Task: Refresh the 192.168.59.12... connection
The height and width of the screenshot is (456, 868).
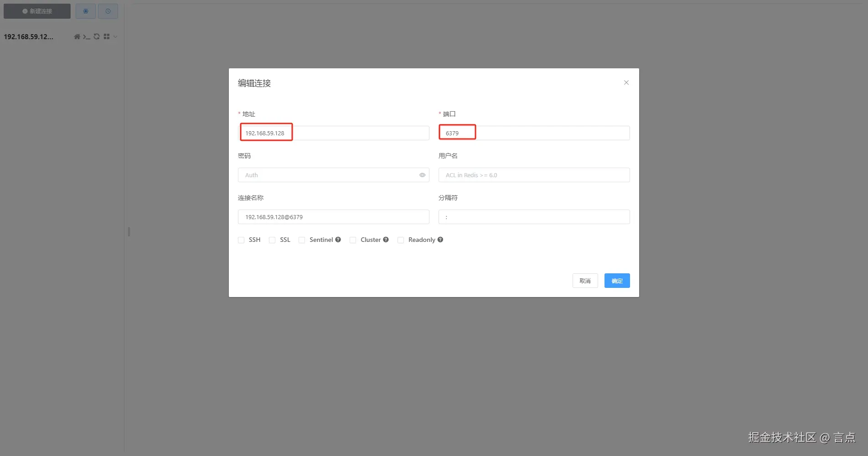Action: 96,36
